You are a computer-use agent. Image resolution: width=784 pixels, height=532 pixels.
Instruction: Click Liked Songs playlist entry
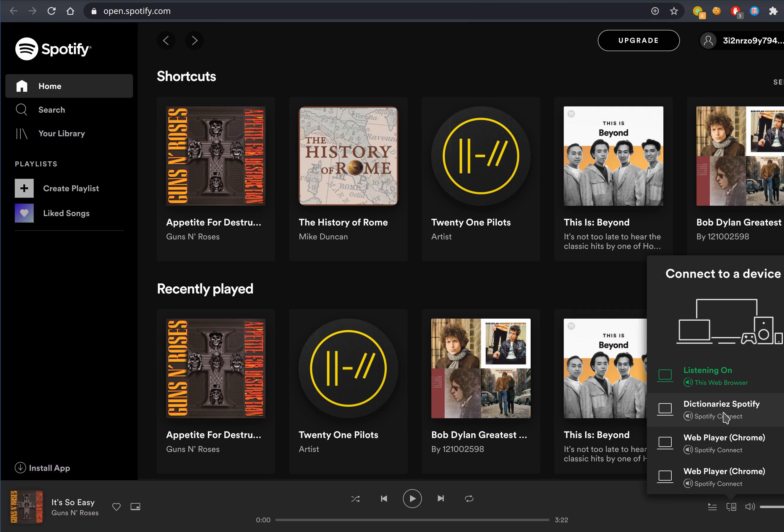[x=67, y=213]
